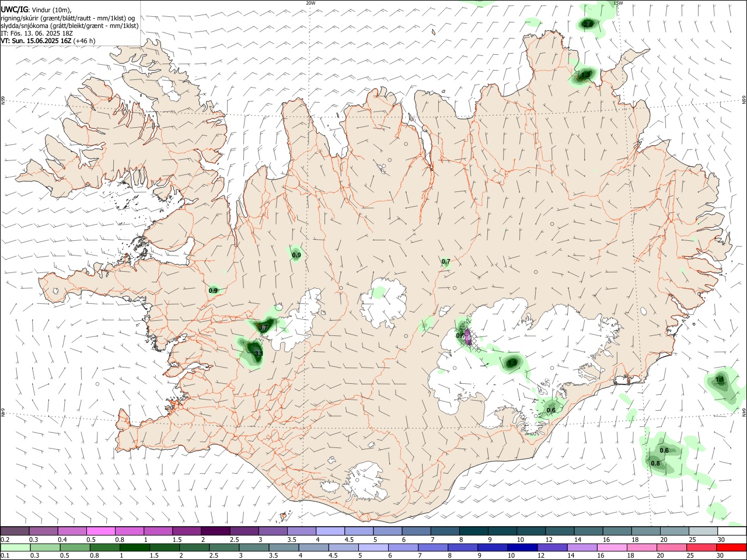Click the 12 swatch in the top legend row
The height and width of the screenshot is (560, 747).
(x=558, y=531)
